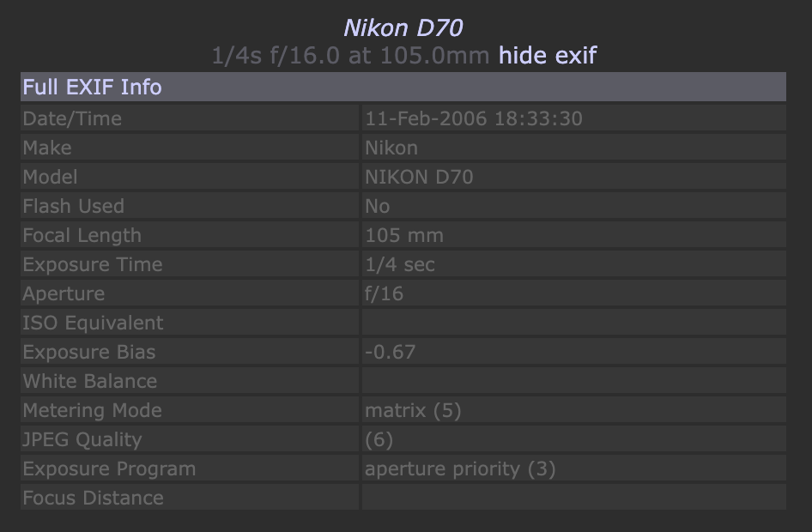Screen dimensions: 812x532
Task: Select the ISO Equivalent row label
Action: point(93,323)
